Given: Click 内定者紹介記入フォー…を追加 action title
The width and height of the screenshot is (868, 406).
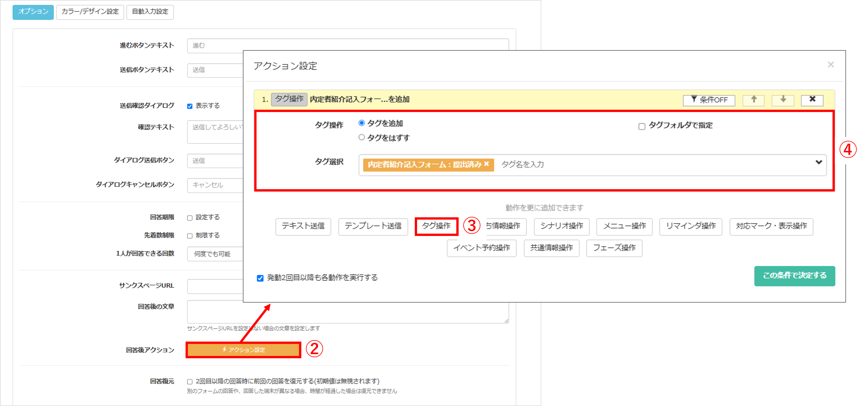Looking at the screenshot, I should coord(360,99).
